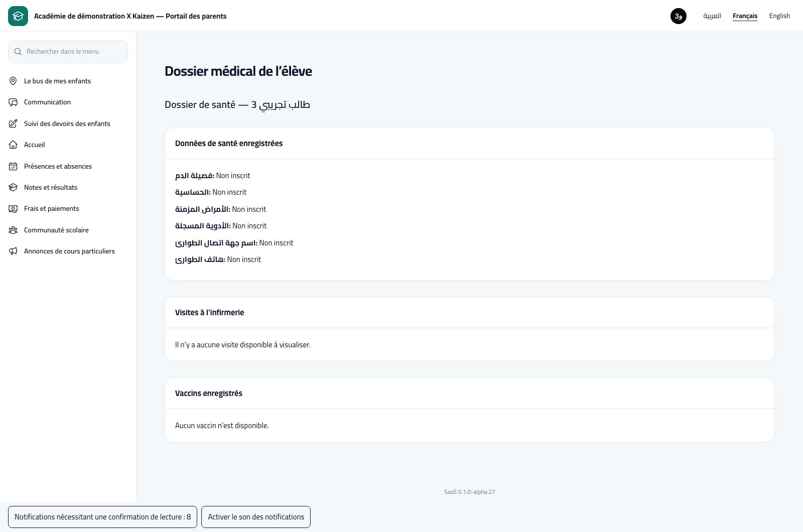Click the people icon for Communauté scolaire
Image resolution: width=803 pixels, height=532 pixels.
click(13, 230)
